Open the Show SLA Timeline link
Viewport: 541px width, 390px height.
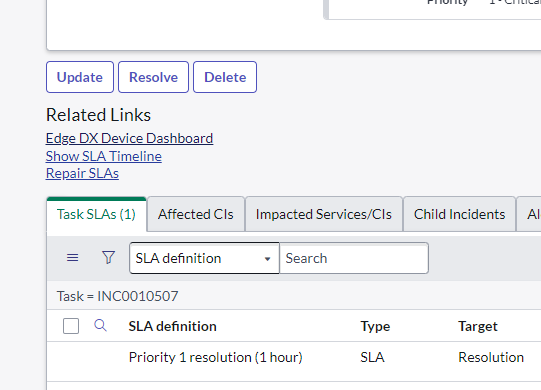coord(104,156)
